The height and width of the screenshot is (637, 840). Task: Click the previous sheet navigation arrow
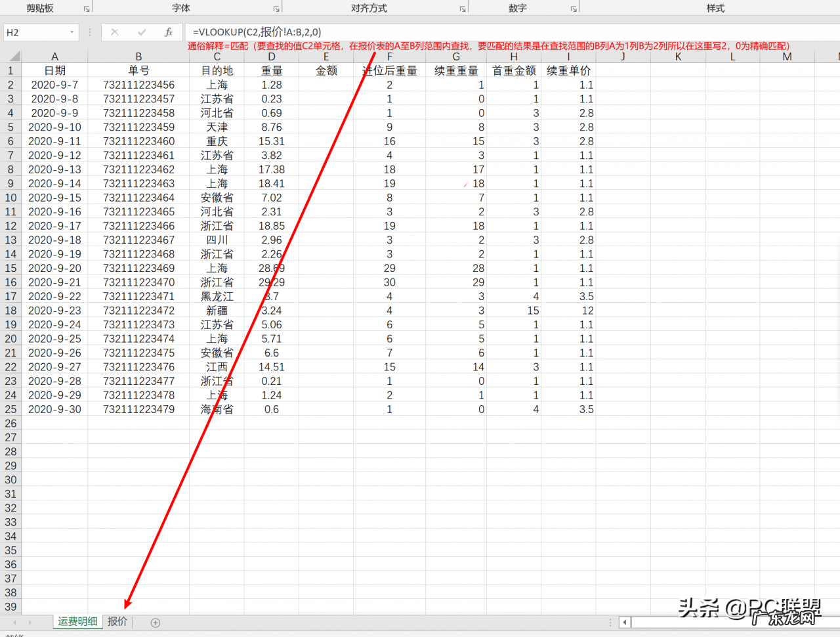click(14, 621)
